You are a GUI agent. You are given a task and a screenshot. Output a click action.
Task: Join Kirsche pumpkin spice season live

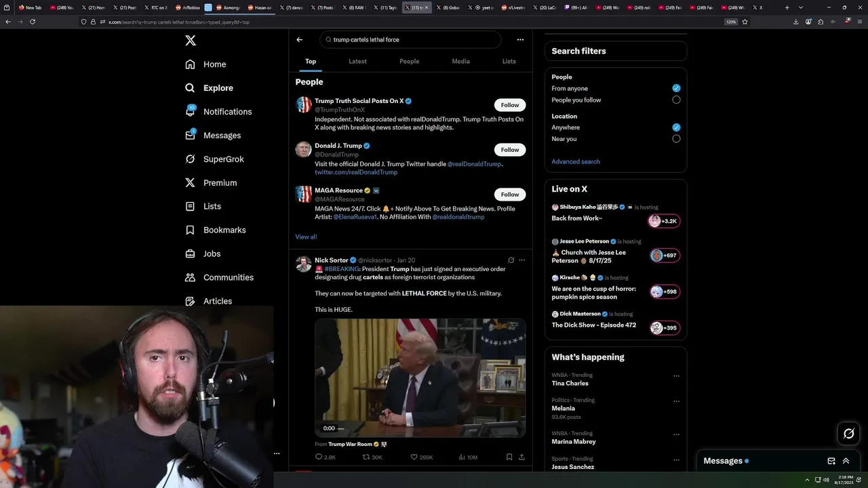click(x=664, y=291)
